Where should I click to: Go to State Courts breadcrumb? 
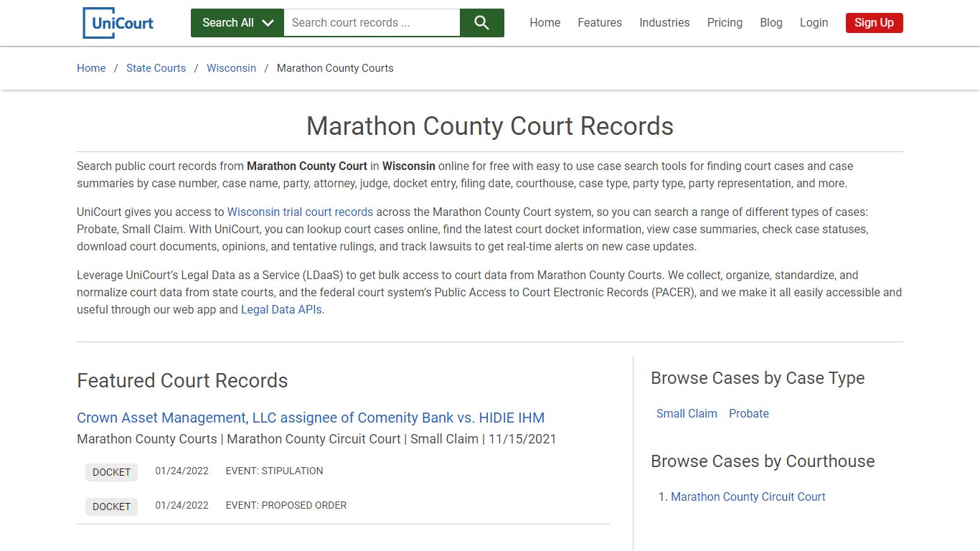coord(156,68)
